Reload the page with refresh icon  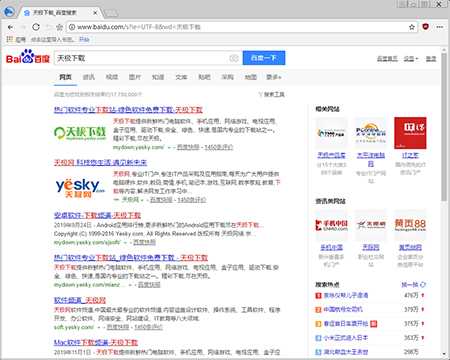click(x=36, y=27)
